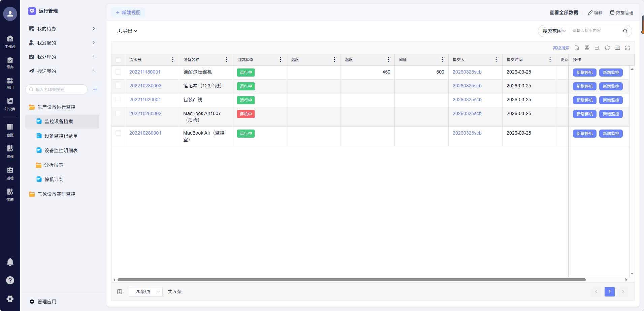Click 新增停机 for MacBook Air1007 row
Screen dimensions: 644x311
584,114
